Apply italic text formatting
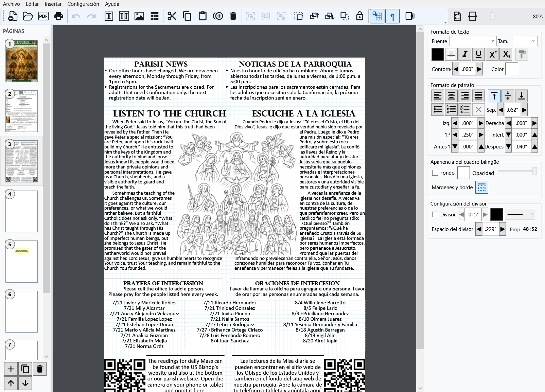Image resolution: width=545 pixels, height=392 pixels. [465, 54]
